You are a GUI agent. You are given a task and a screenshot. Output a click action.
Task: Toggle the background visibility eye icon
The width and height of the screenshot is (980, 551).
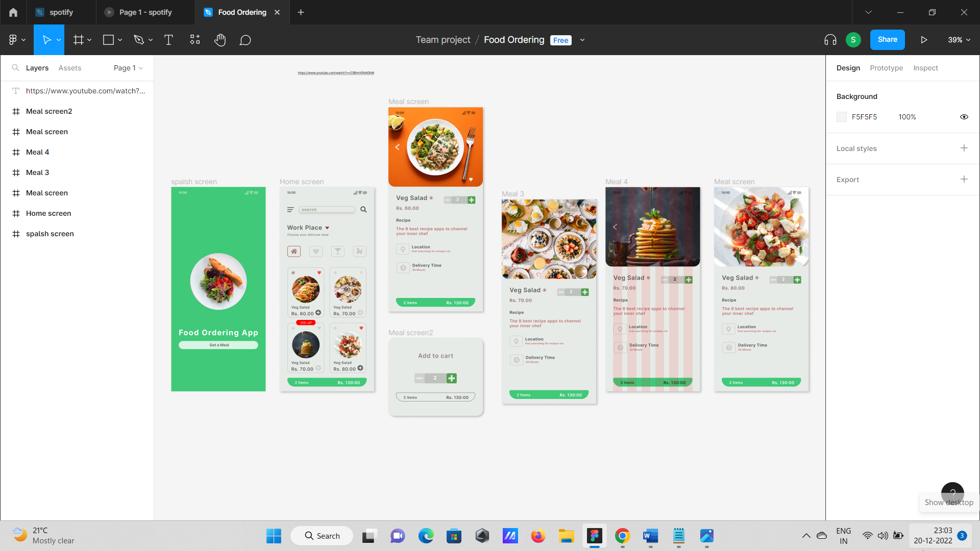(x=964, y=117)
